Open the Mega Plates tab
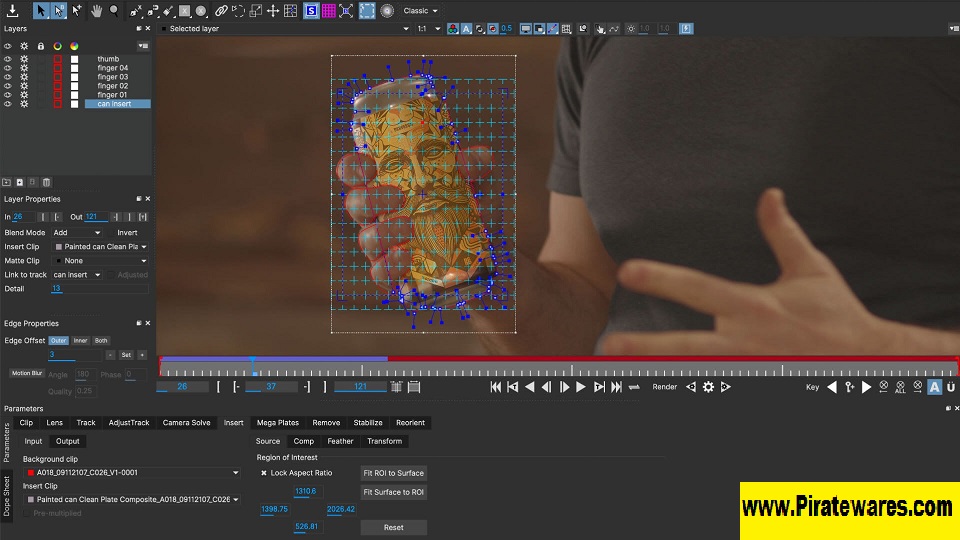Image resolution: width=960 pixels, height=540 pixels. click(277, 423)
